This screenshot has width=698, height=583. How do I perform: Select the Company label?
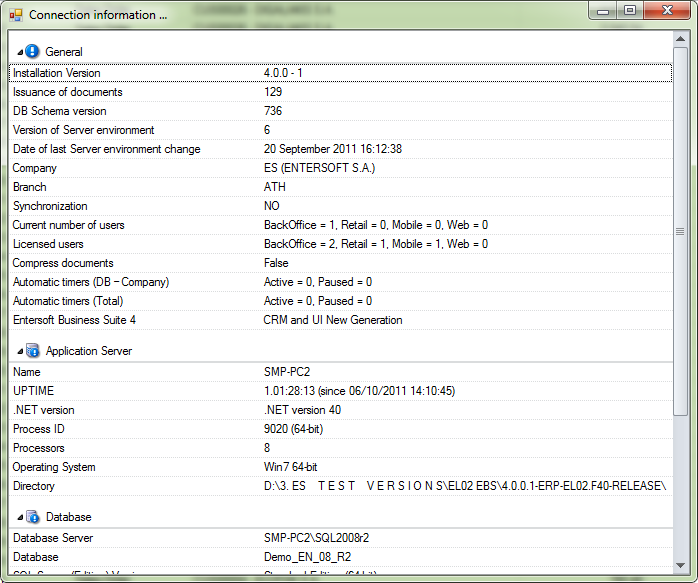coord(35,168)
